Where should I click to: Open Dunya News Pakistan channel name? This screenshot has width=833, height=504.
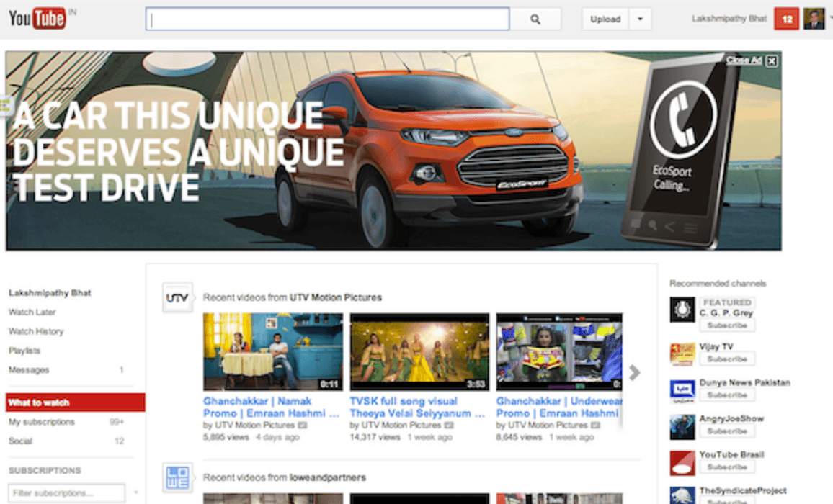(x=745, y=383)
